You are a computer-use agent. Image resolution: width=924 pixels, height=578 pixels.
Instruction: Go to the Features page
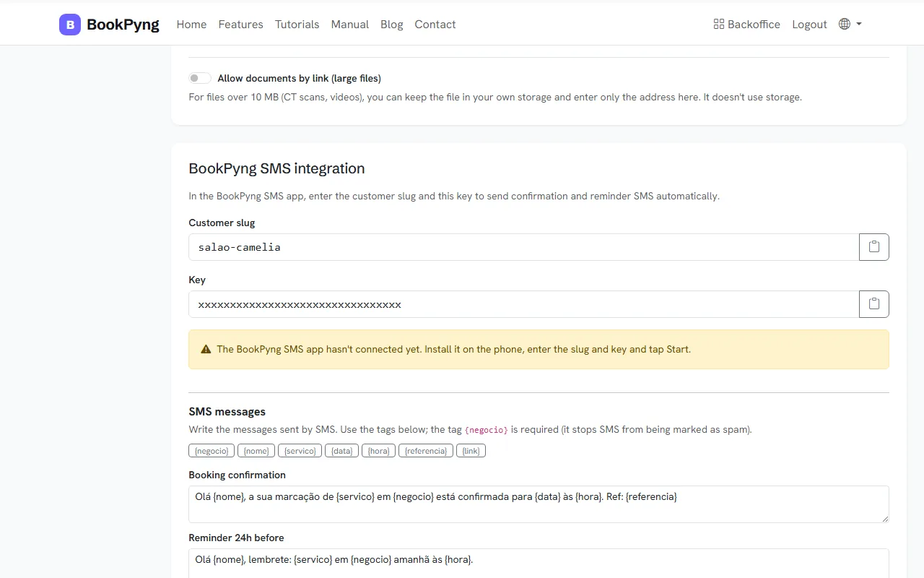pos(240,25)
